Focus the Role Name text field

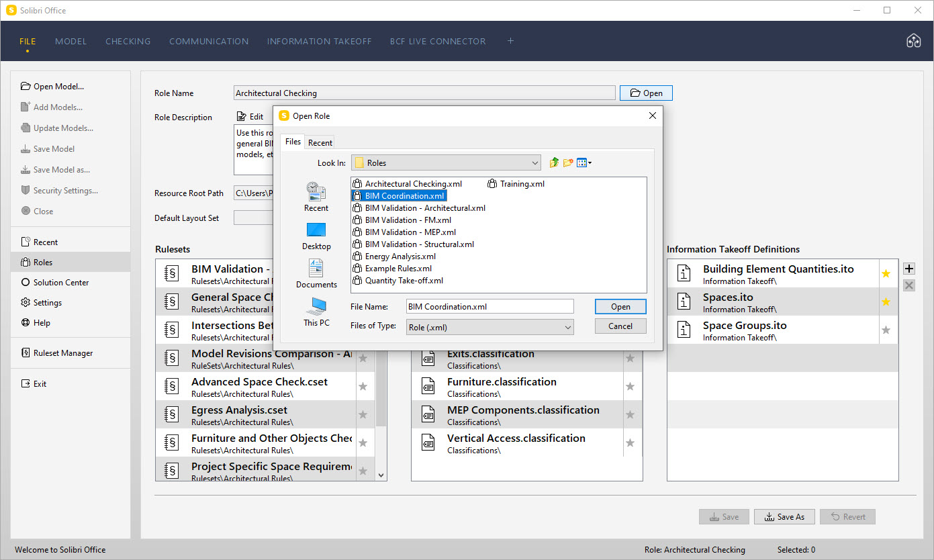(x=424, y=93)
